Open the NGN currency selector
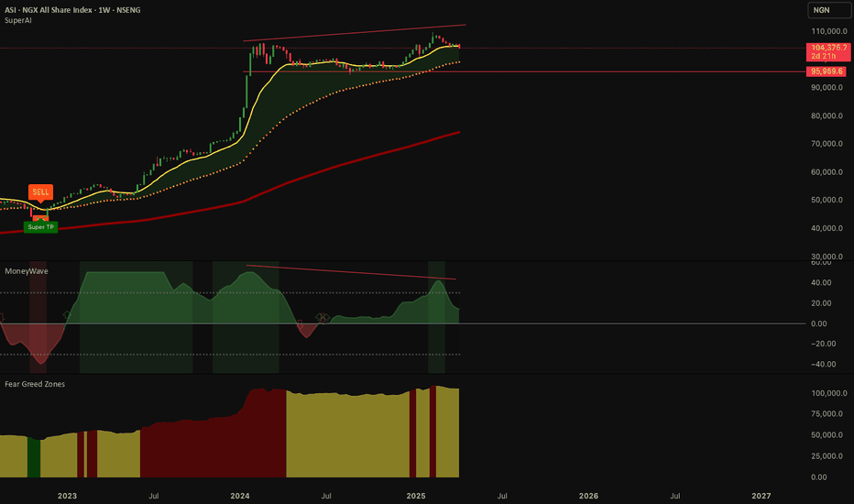 point(829,10)
